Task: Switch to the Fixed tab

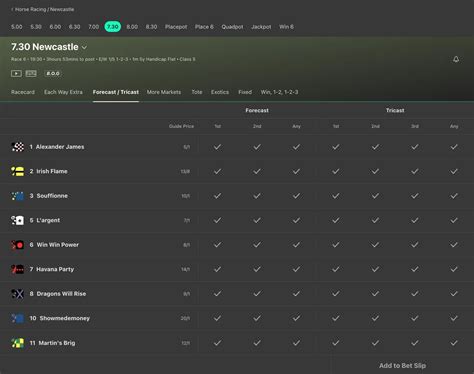Action: (245, 92)
